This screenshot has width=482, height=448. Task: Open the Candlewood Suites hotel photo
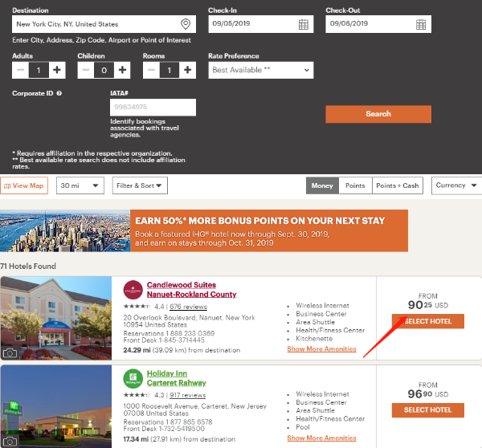pyautogui.click(x=56, y=318)
